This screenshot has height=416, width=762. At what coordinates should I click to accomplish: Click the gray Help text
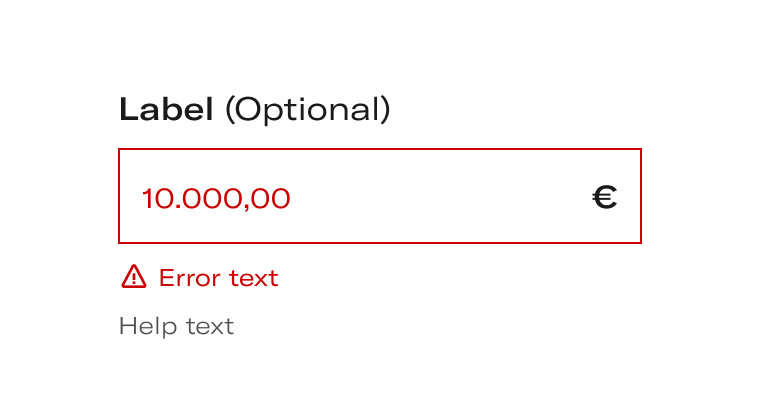[176, 326]
